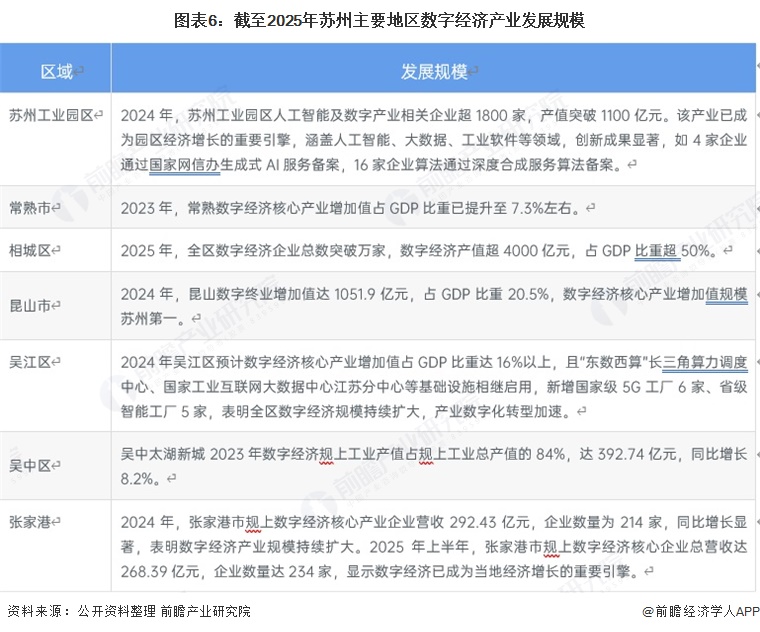Click the 常熟市 description mentioning 7.3% GDP share
760x632 pixels.
coord(358,208)
